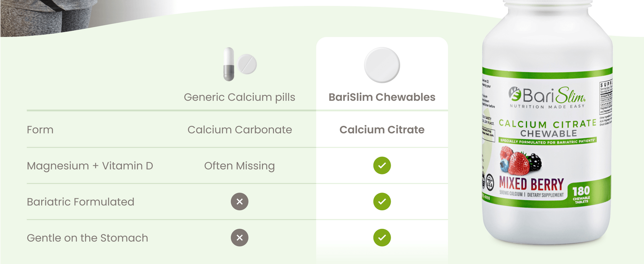Select the BariSlim Chewables column heading
The image size is (644, 264).
tap(382, 97)
